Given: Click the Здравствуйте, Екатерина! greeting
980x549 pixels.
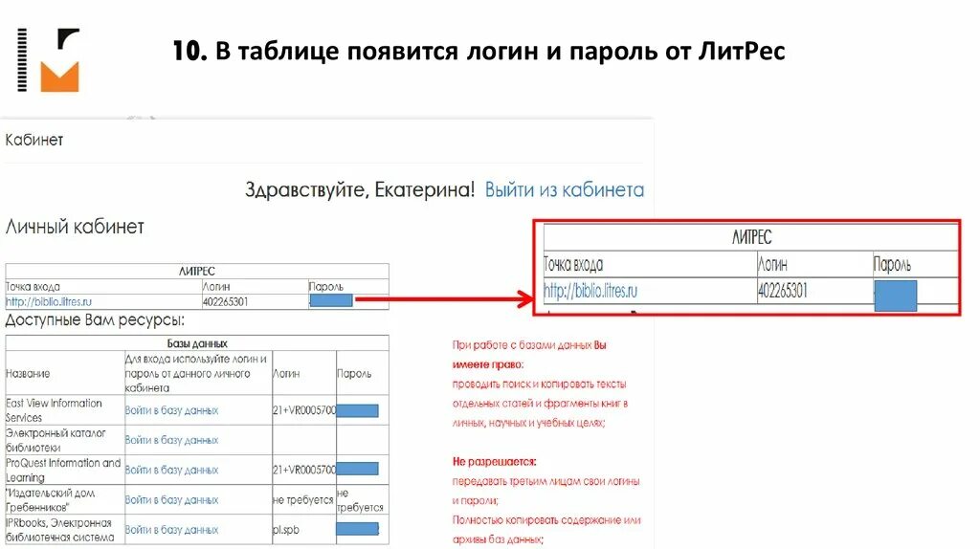Looking at the screenshot, I should pos(360,190).
